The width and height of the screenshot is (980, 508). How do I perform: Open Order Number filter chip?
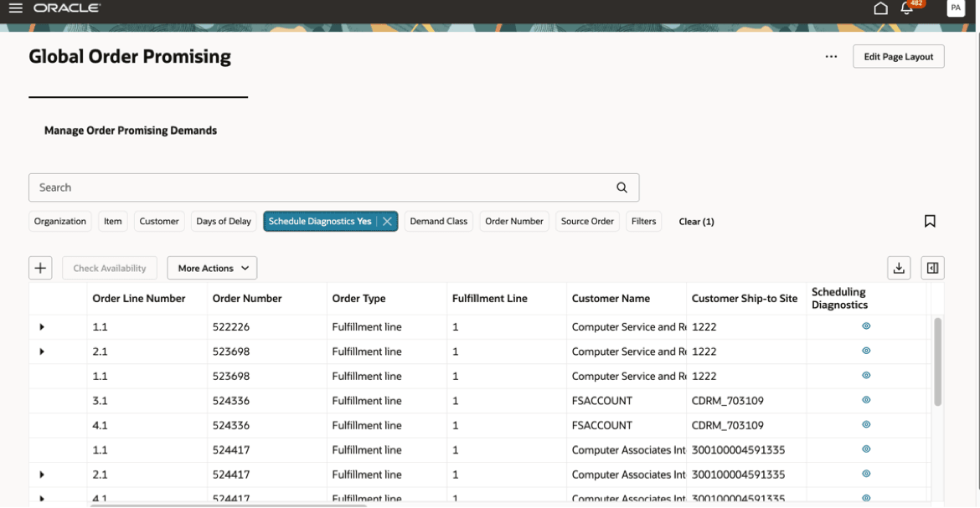coord(514,221)
